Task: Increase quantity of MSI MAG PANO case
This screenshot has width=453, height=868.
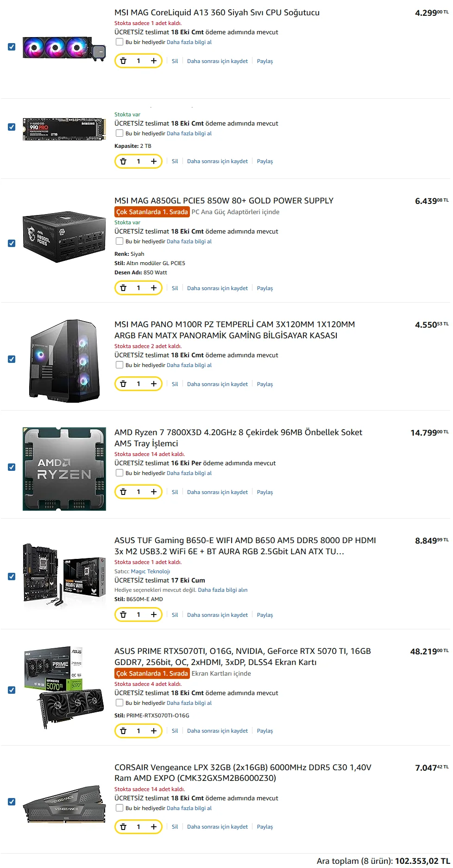Action: tap(154, 384)
